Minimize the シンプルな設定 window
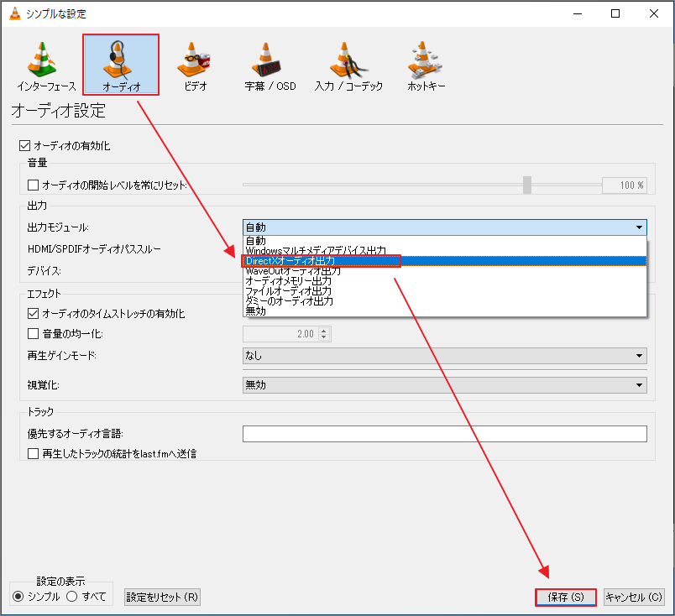 tap(578, 13)
